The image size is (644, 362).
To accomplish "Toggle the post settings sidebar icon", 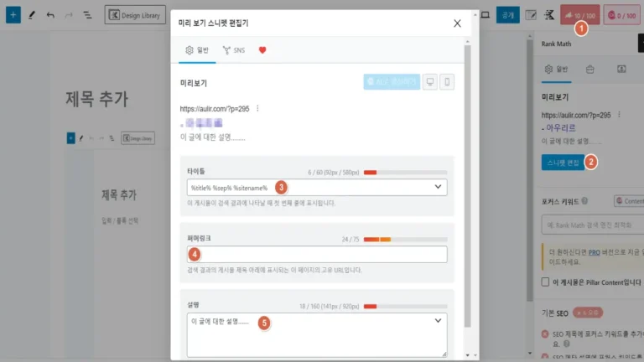I will (x=531, y=15).
